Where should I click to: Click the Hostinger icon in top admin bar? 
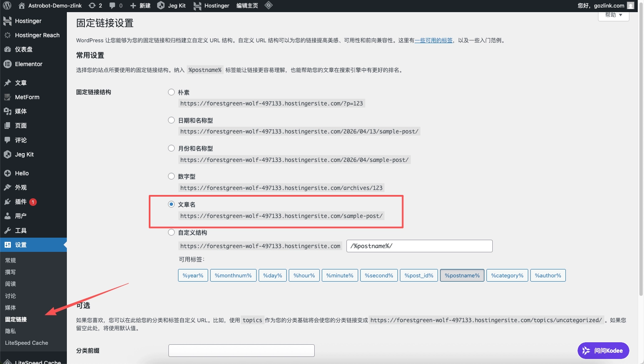(197, 5)
